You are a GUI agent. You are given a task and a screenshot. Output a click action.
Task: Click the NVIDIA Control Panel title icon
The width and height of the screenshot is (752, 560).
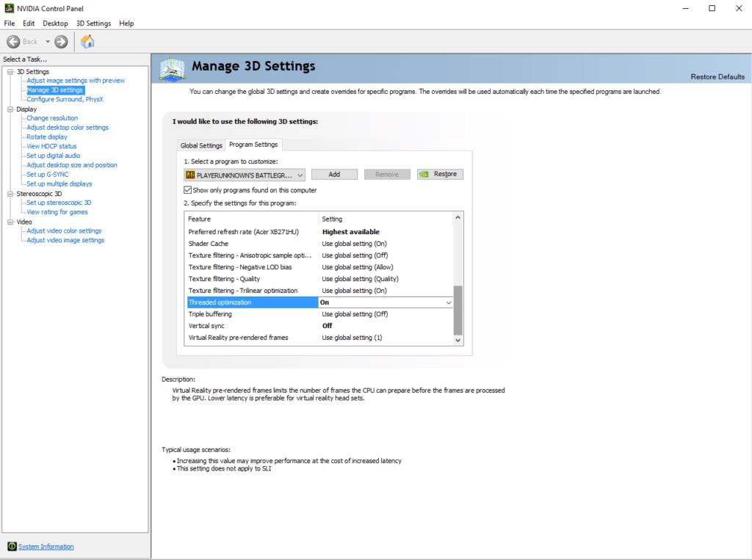[9, 9]
